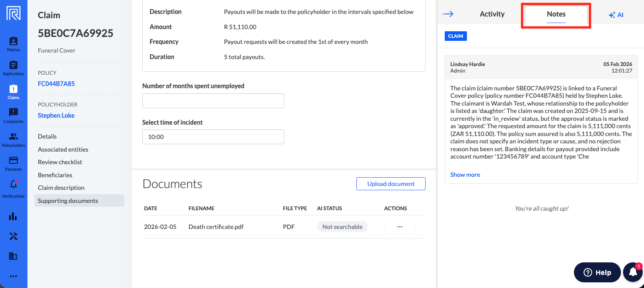Click the 2026-02-05 date cell

click(x=160, y=227)
